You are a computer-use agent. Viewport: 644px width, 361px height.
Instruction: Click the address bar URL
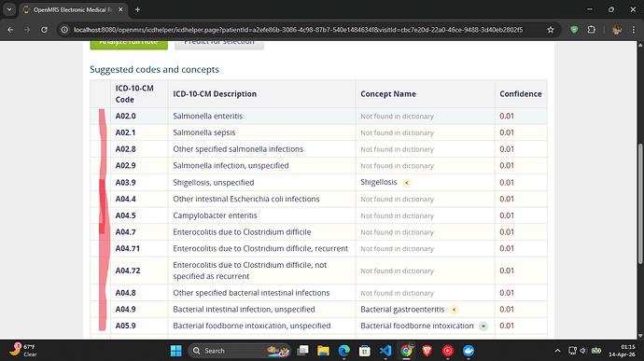click(298, 30)
